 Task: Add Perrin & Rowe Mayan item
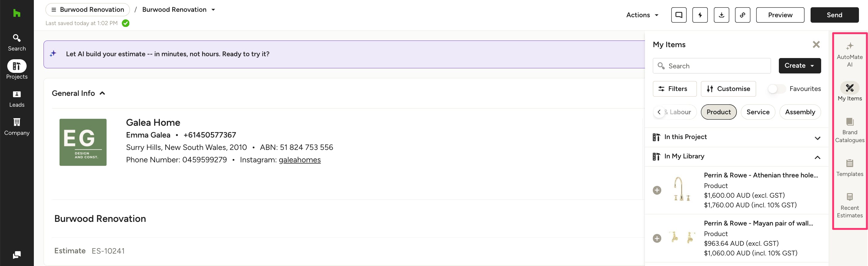(657, 238)
